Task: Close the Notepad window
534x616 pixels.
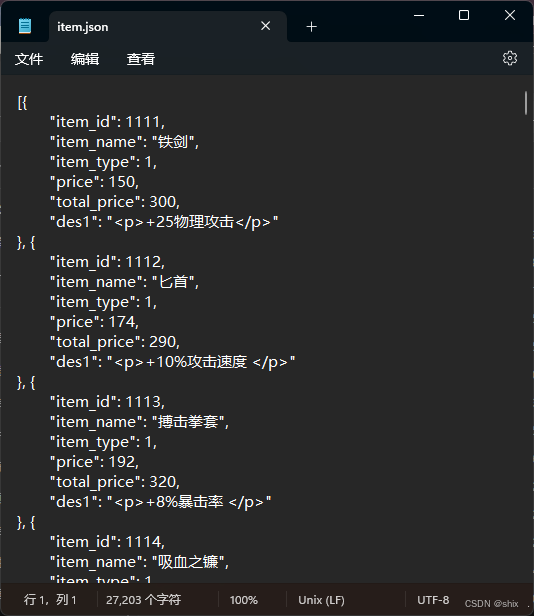Action: 510,15
